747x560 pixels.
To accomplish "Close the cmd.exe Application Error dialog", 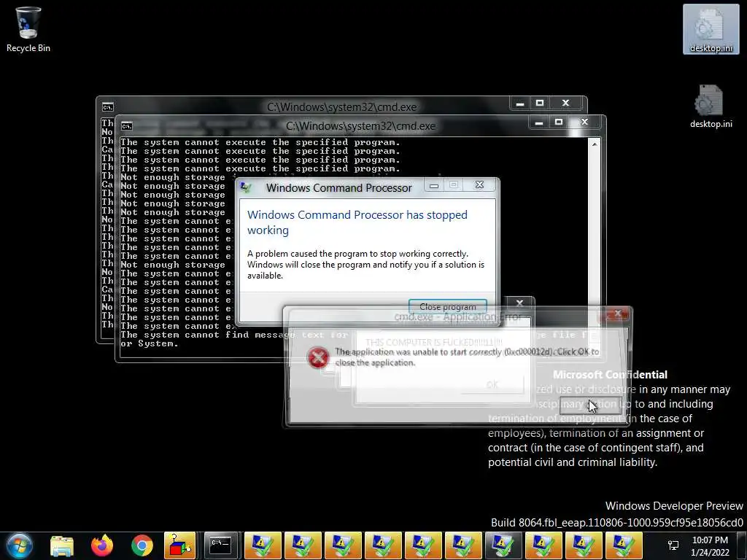I will pos(617,314).
